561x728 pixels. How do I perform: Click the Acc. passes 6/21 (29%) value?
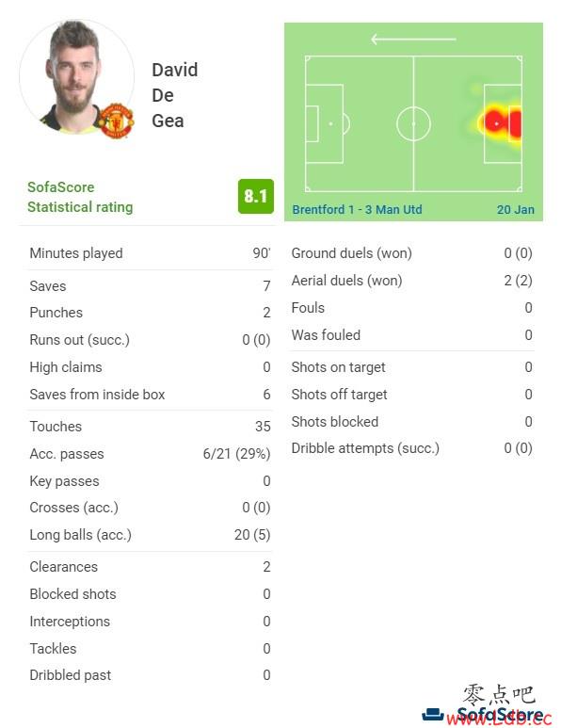(236, 454)
